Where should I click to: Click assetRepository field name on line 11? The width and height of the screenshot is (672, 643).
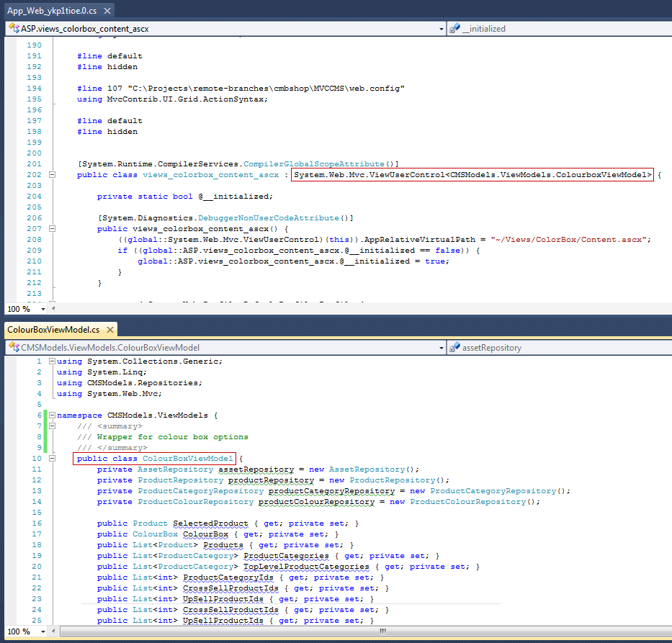click(256, 469)
